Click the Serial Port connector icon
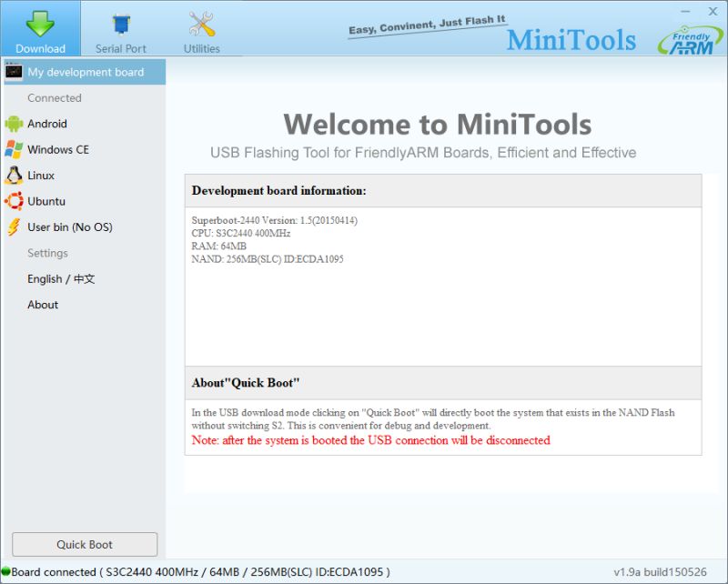Screen dimensions: 728x584 point(121,25)
